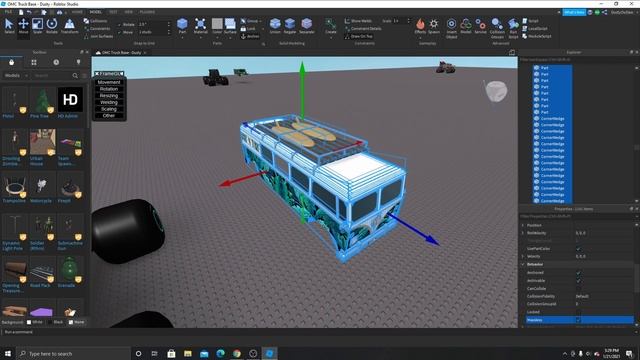
Task: Toggle the Move snap checkbox
Action: point(119,32)
